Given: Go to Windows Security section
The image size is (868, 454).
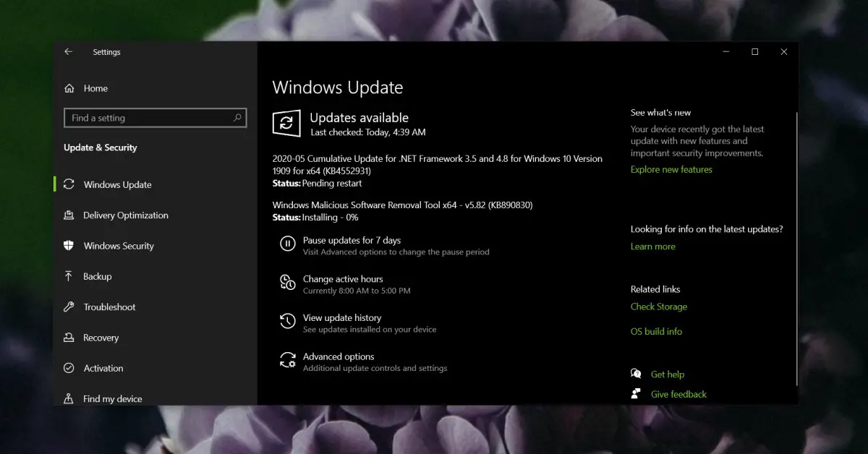Looking at the screenshot, I should pyautogui.click(x=119, y=246).
